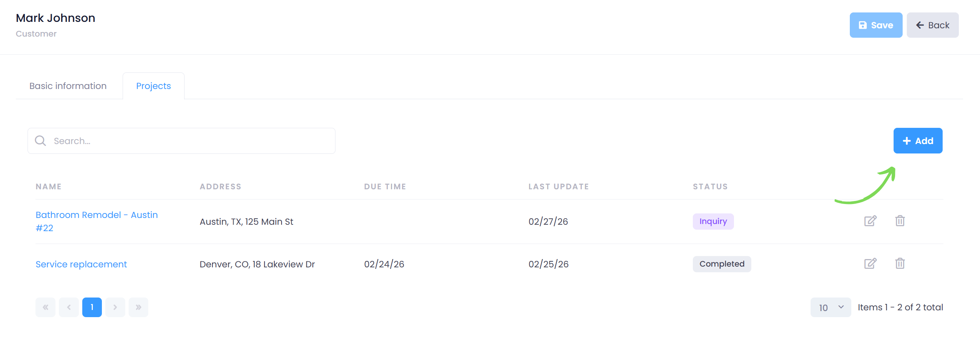Viewport: 980px width, 339px height.
Task: Click edit icon for Service replacement
Action: 870,263
